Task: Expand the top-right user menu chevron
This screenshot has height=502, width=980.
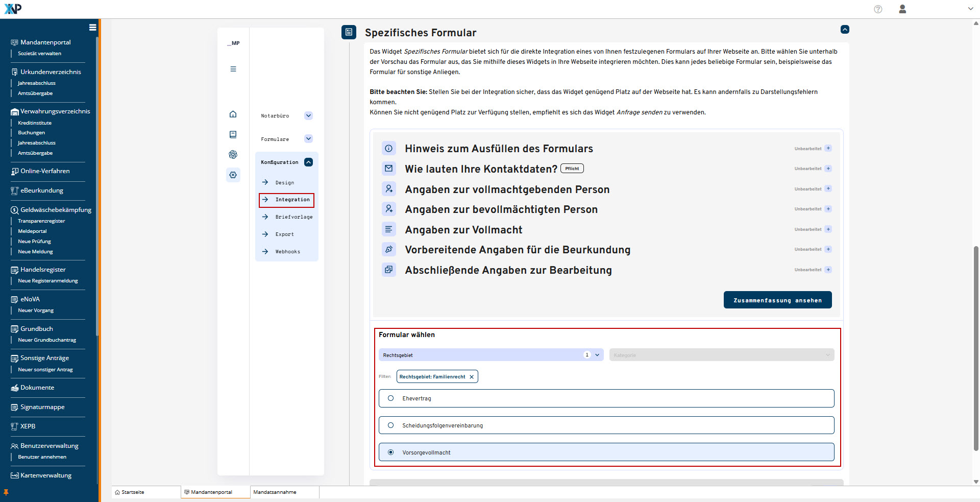Action: point(970,9)
